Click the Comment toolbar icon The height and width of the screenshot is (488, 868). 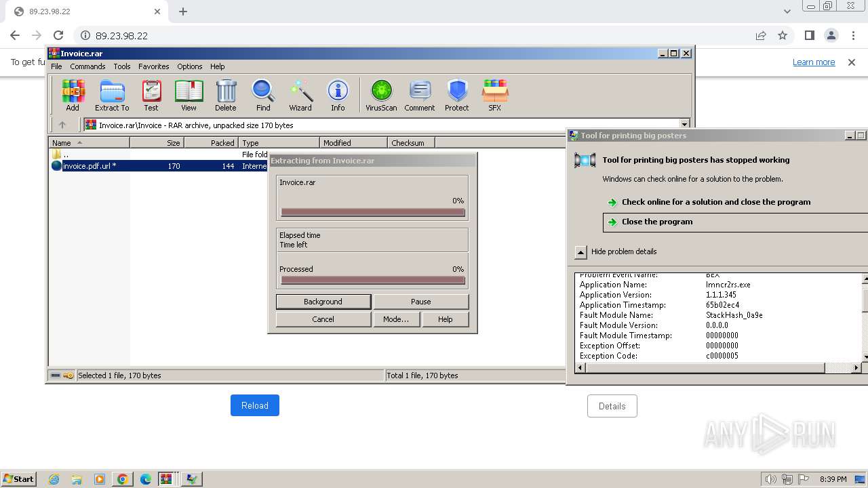point(420,95)
